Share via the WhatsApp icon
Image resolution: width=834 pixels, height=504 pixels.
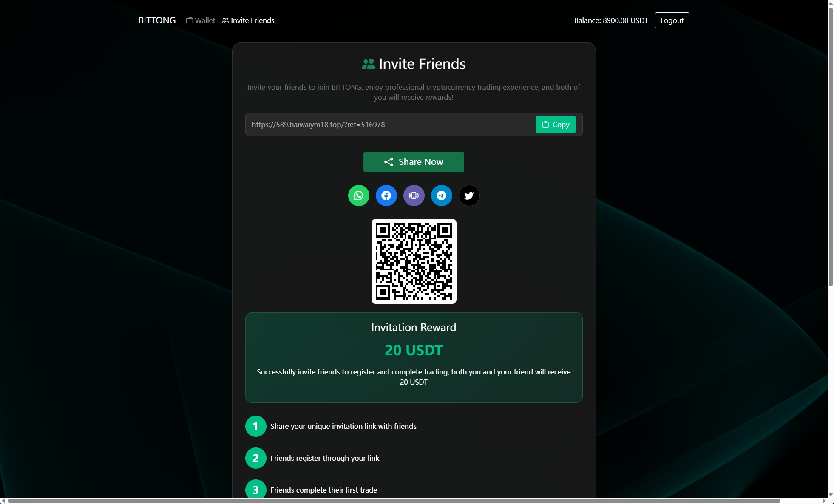[x=358, y=195]
